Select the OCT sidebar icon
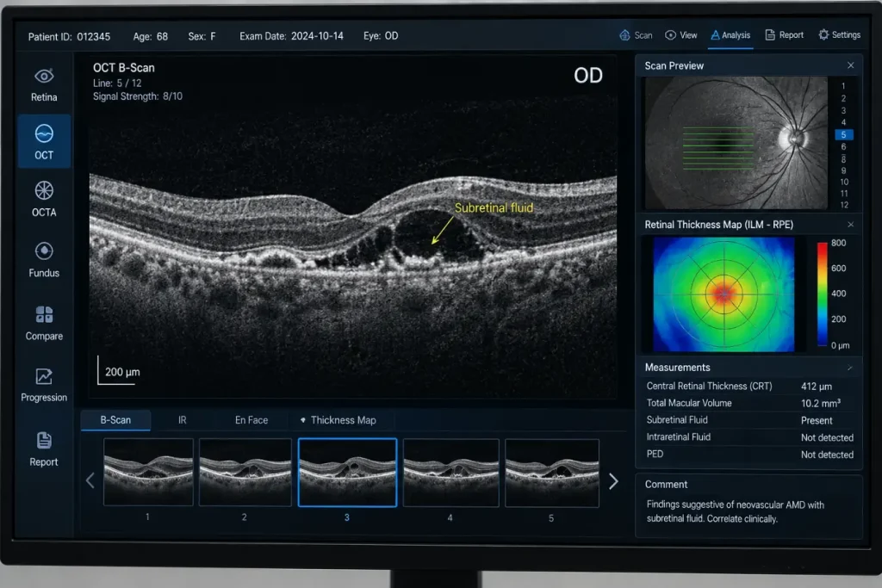This screenshot has height=588, width=882. pyautogui.click(x=44, y=142)
